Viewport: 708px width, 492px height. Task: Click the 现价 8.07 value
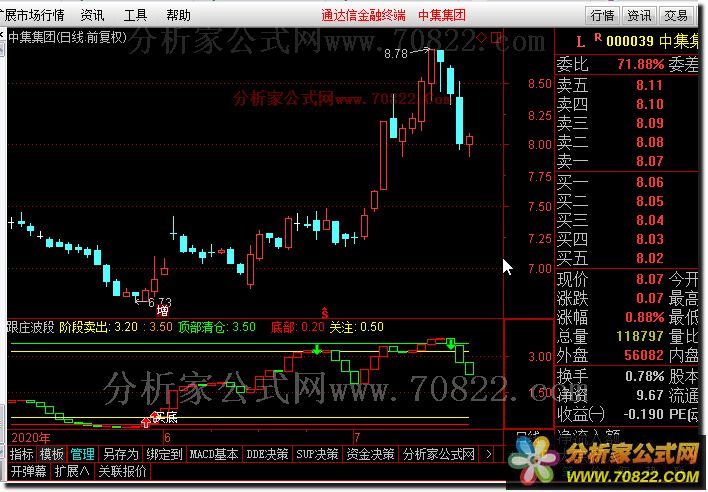[650, 279]
